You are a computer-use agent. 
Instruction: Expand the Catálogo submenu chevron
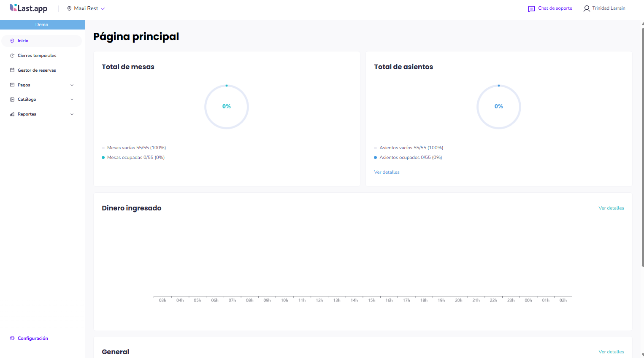click(x=72, y=100)
